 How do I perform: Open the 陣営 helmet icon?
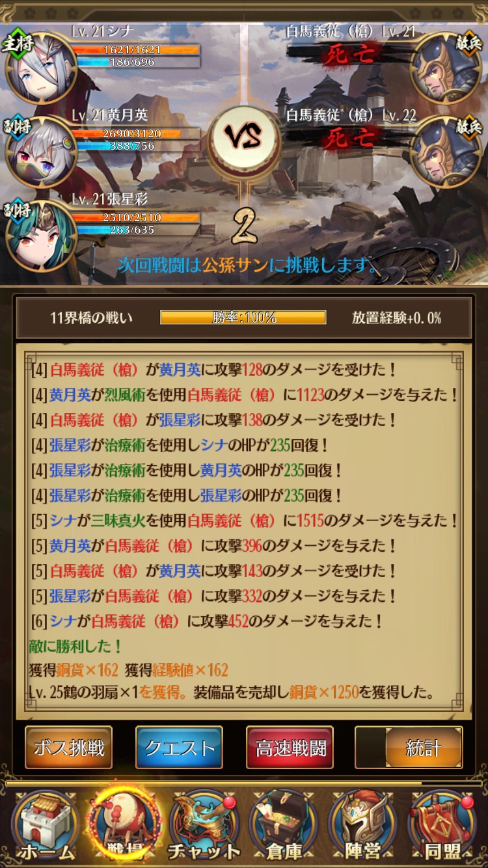click(363, 825)
